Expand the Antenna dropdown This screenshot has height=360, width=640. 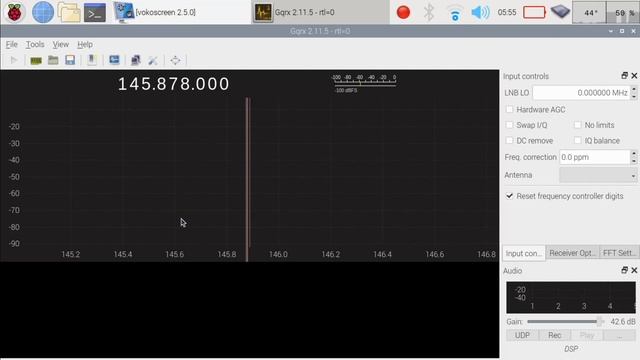598,176
